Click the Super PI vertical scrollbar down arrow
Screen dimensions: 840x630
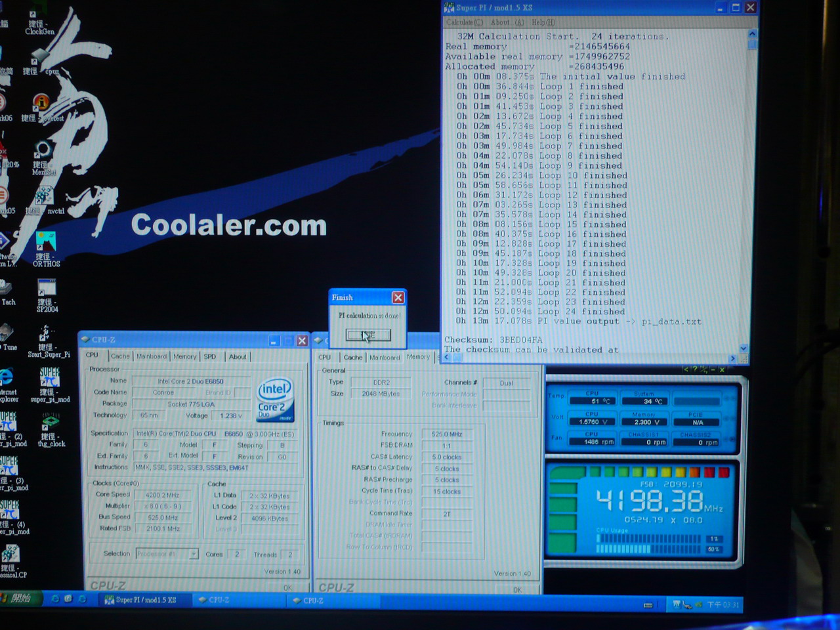point(744,348)
